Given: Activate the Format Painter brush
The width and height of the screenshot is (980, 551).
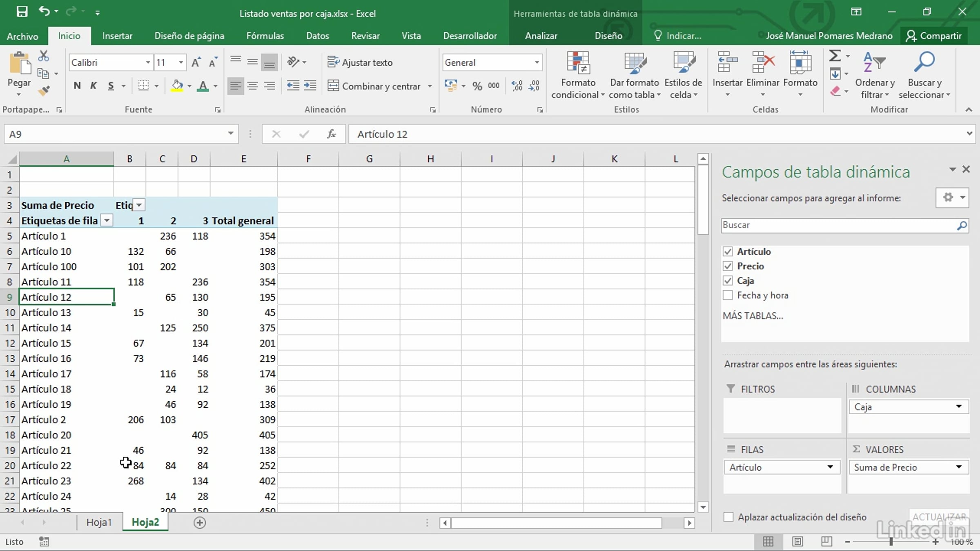Looking at the screenshot, I should click(x=44, y=90).
